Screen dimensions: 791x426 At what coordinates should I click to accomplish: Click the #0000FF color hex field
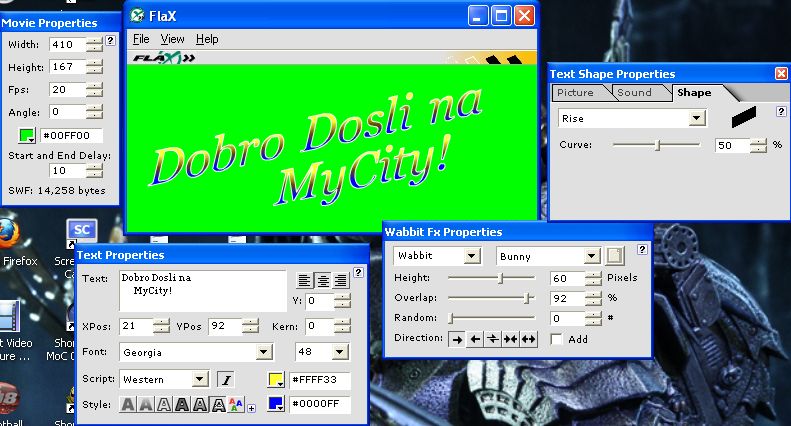pos(320,404)
